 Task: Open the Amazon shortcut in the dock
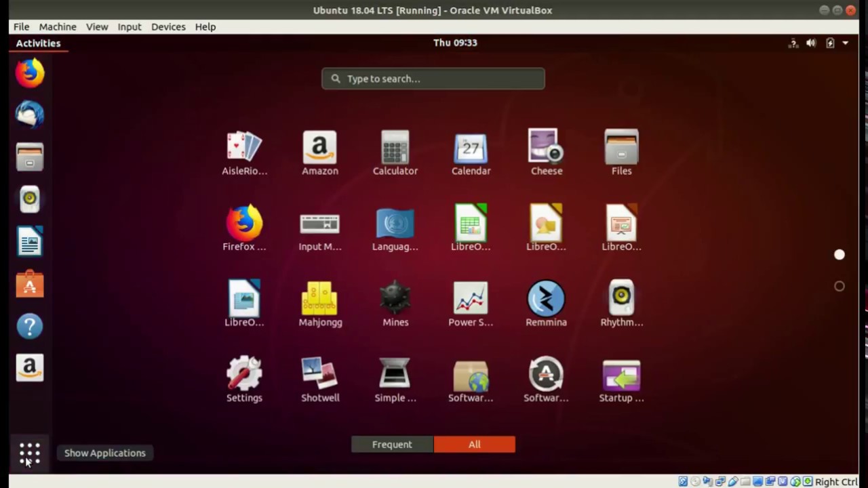click(x=30, y=368)
